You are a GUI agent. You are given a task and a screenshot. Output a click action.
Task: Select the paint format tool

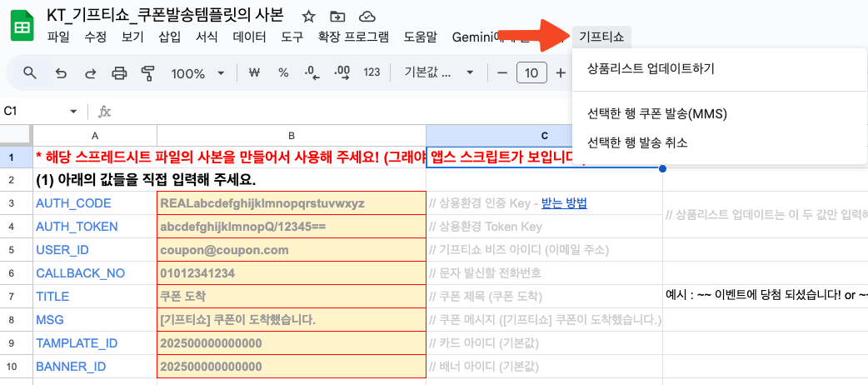click(x=148, y=73)
